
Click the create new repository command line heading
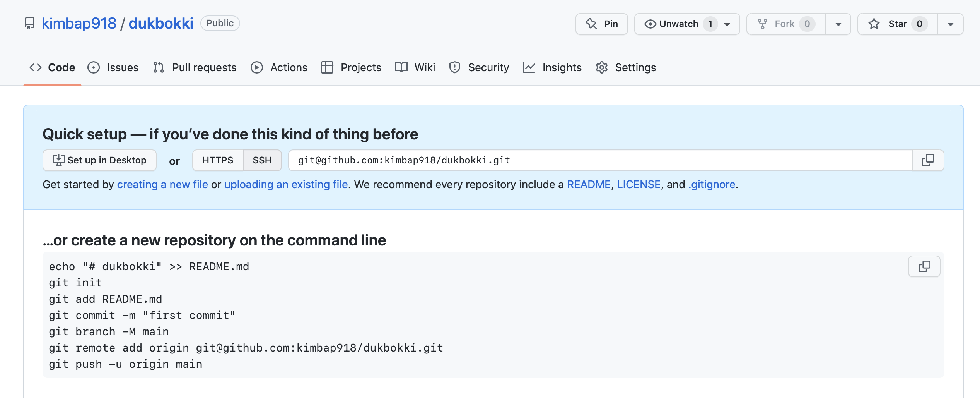[x=214, y=240]
